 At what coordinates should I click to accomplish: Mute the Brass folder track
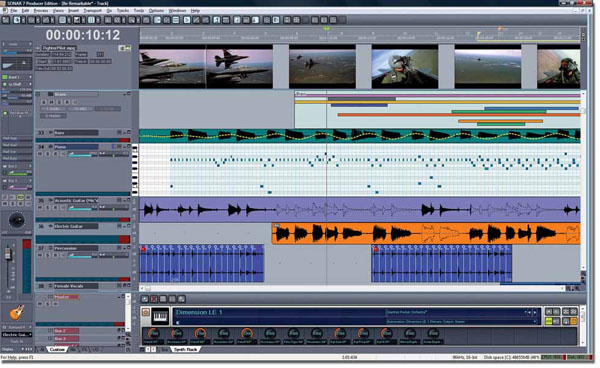point(51,102)
